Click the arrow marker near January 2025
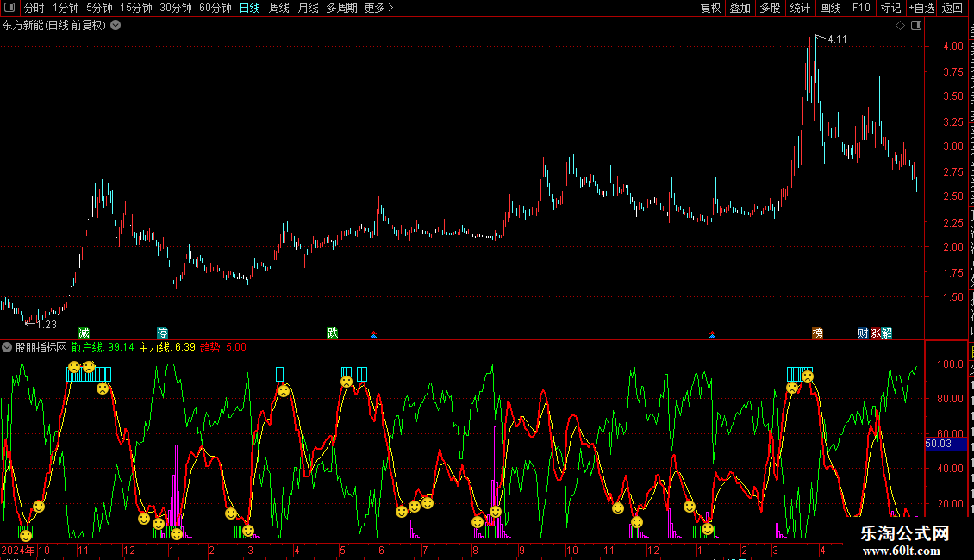Viewport: 974px width, 560px height. (713, 334)
